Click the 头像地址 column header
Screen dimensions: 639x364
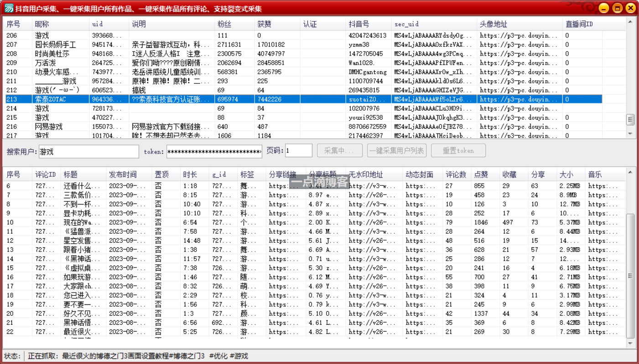(520, 24)
